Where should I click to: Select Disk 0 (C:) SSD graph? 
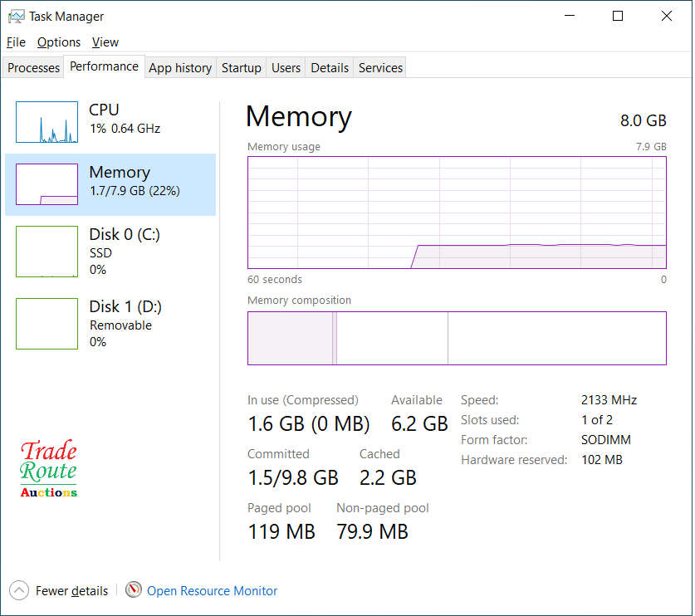pyautogui.click(x=46, y=251)
